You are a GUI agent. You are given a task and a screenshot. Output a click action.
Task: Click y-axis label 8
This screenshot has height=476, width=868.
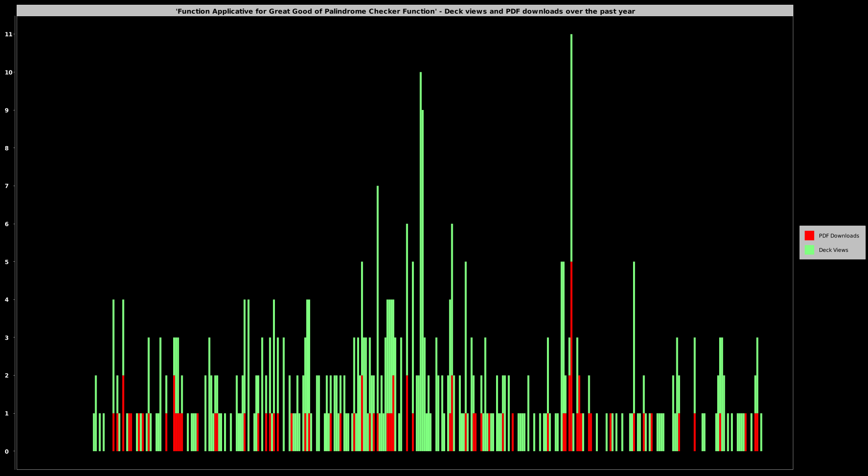click(7, 148)
